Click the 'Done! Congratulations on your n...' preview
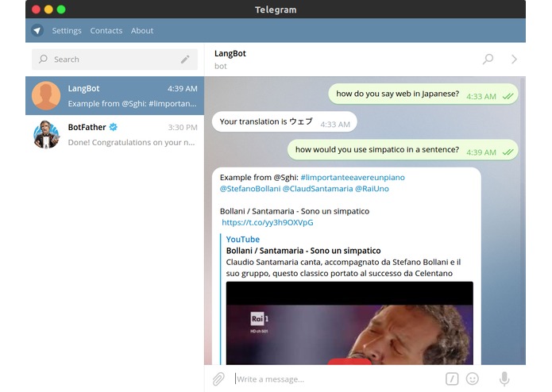Screen dimensions: 552x392 [131, 142]
